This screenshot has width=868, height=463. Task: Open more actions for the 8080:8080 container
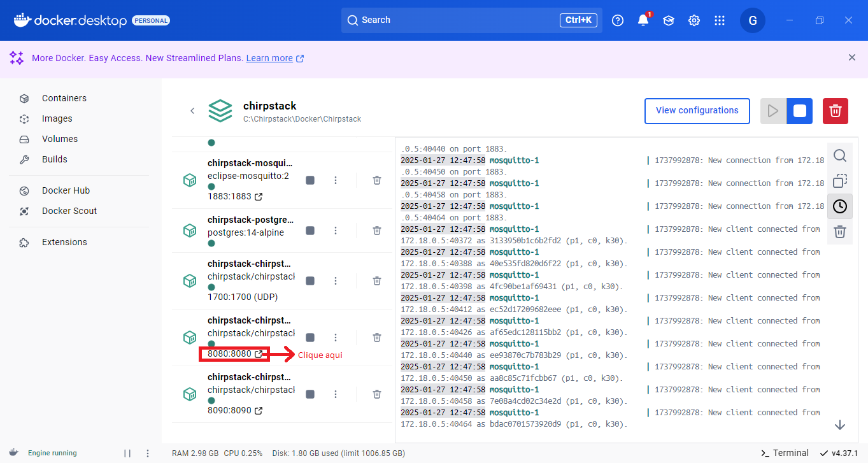(x=336, y=338)
